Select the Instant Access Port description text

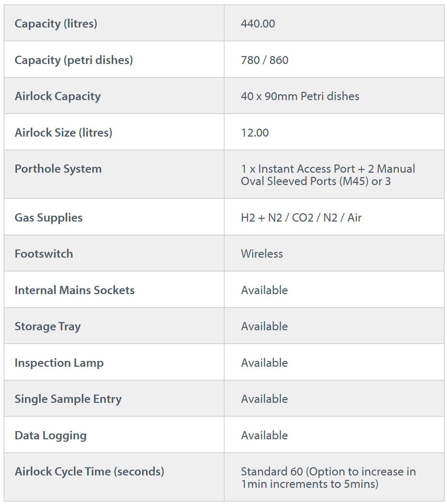tap(328, 175)
